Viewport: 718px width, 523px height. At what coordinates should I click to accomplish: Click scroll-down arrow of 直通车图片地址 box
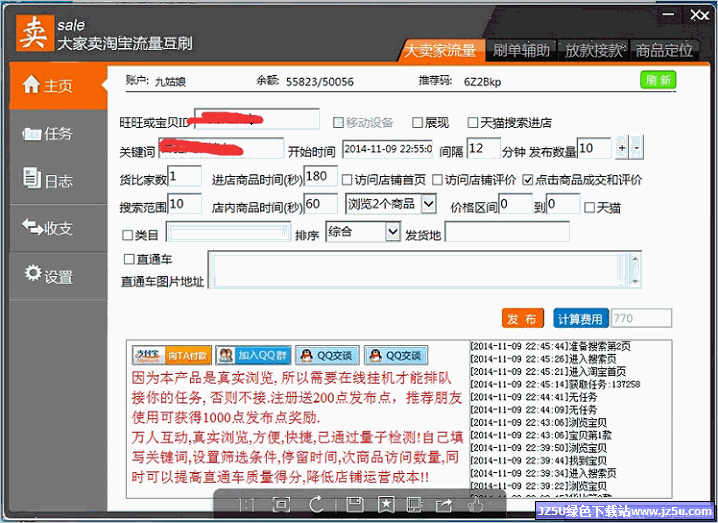click(x=635, y=281)
